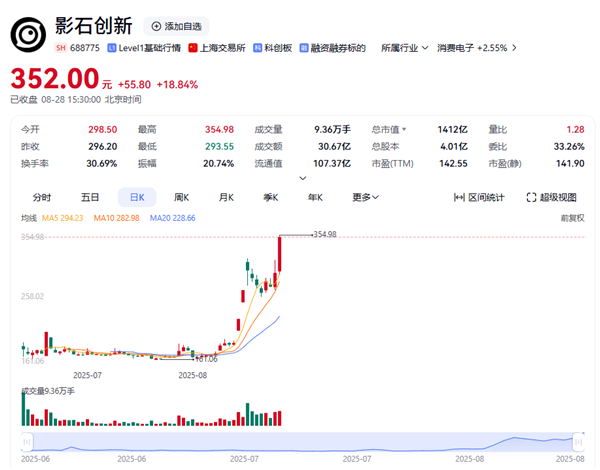The height and width of the screenshot is (470, 600).
Task: Click the 今开 298.50 value
Action: tap(103, 129)
